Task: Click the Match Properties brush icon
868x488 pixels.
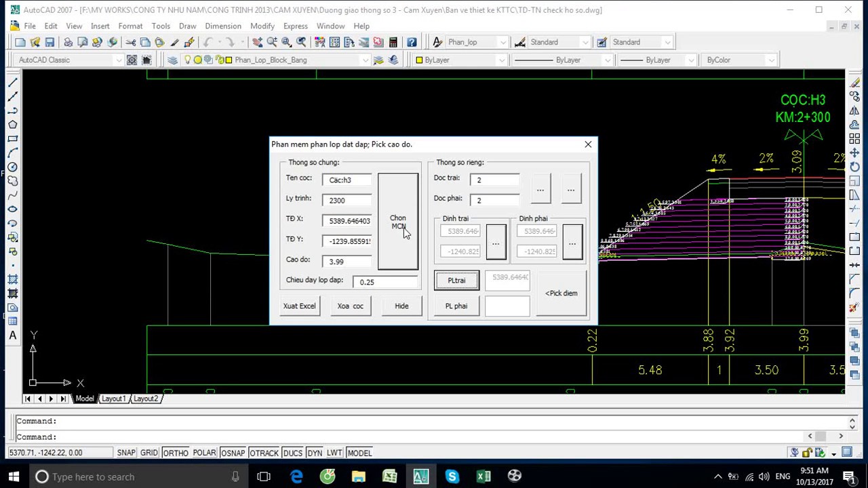Action: point(174,42)
